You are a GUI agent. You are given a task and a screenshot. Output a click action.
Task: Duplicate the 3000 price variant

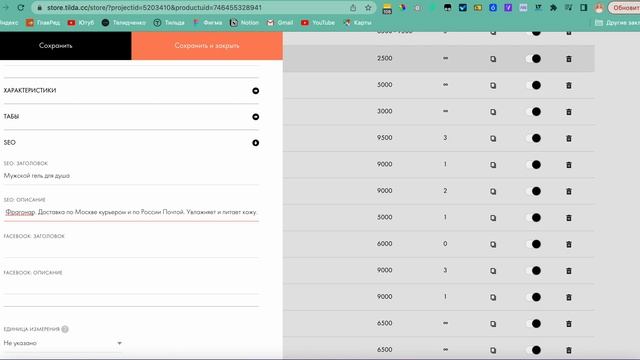click(x=493, y=112)
